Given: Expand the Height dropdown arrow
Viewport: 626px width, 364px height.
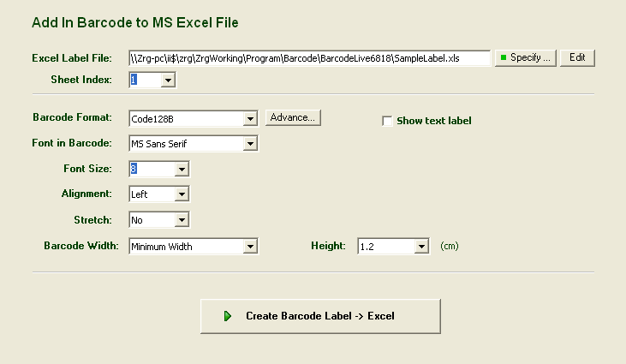Looking at the screenshot, I should [421, 247].
